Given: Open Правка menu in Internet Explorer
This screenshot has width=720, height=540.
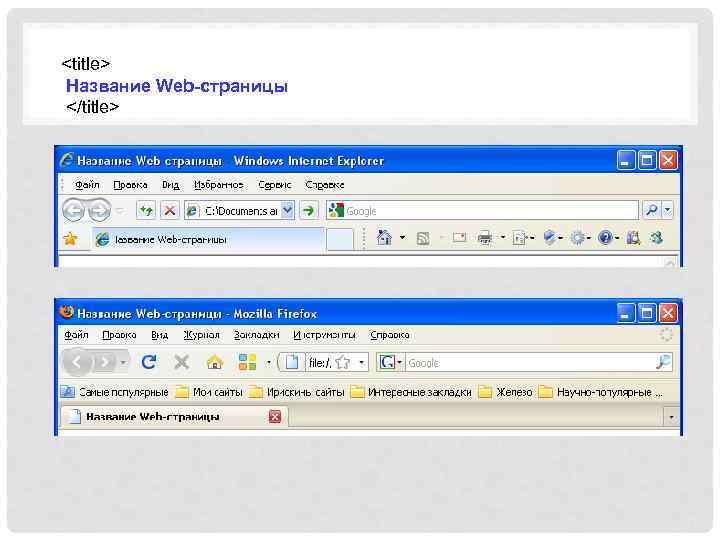Looking at the screenshot, I should 130,185.
